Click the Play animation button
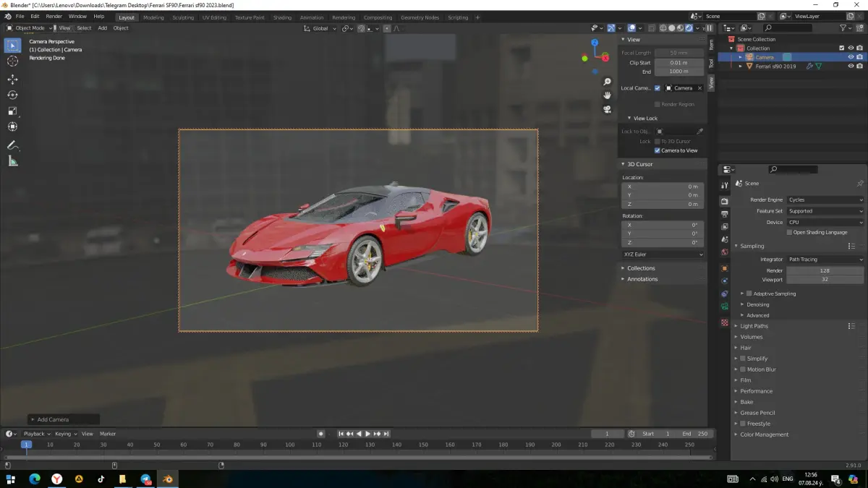The height and width of the screenshot is (488, 868). (368, 434)
